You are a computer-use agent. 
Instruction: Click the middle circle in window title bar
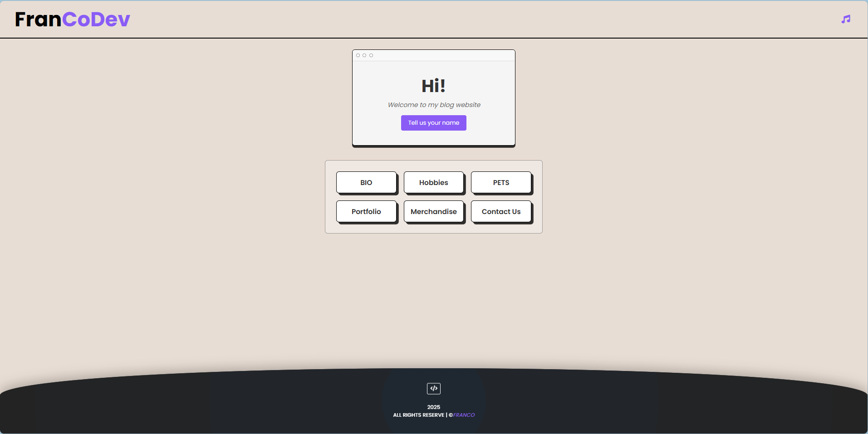(364, 55)
